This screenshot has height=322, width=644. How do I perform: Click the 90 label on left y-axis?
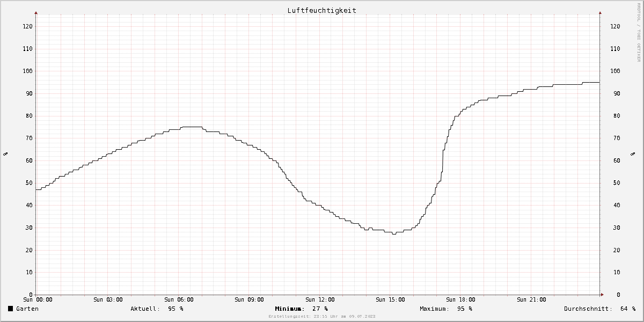[29, 93]
